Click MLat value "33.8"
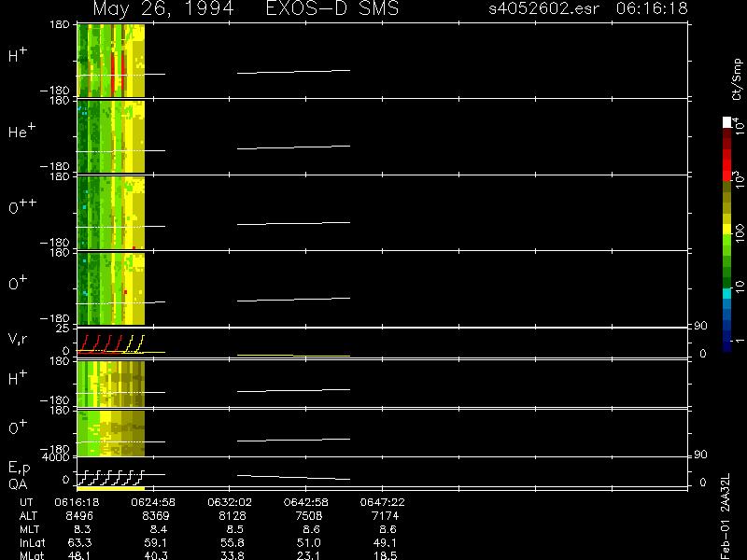Viewport: 747px width, 560px height. (x=233, y=555)
